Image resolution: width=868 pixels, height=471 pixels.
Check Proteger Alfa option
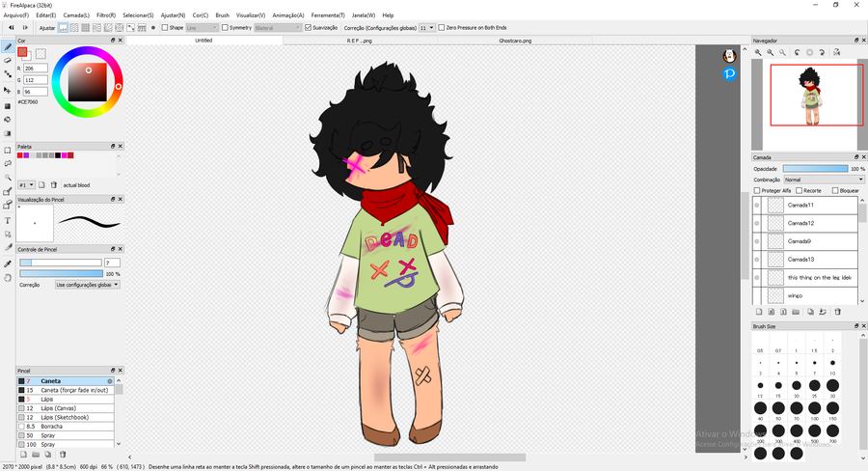(x=757, y=190)
